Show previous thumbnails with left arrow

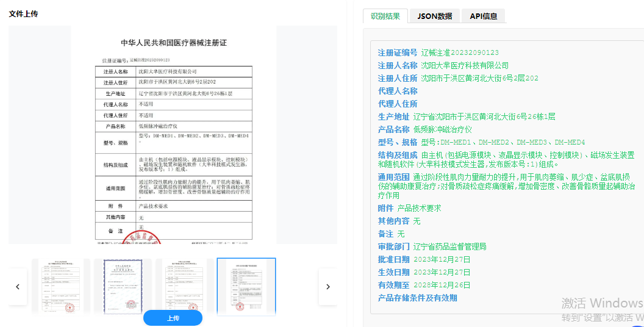[x=18, y=287]
